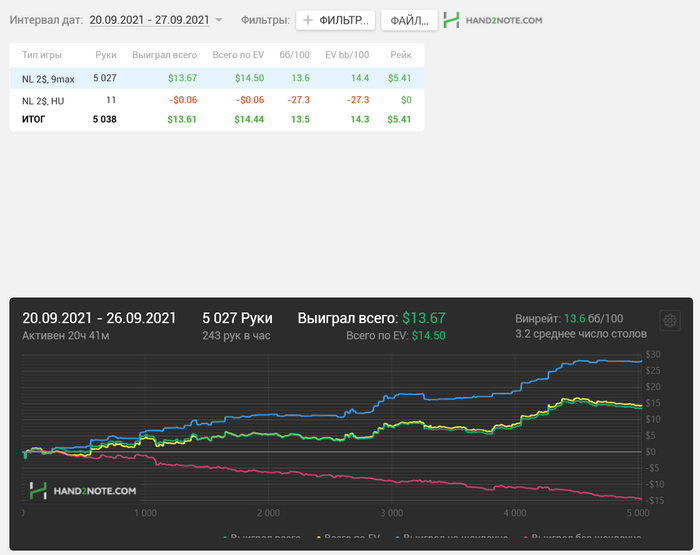Select the NL 2$, 9max row
The width and height of the screenshot is (700, 555).
[217, 78]
